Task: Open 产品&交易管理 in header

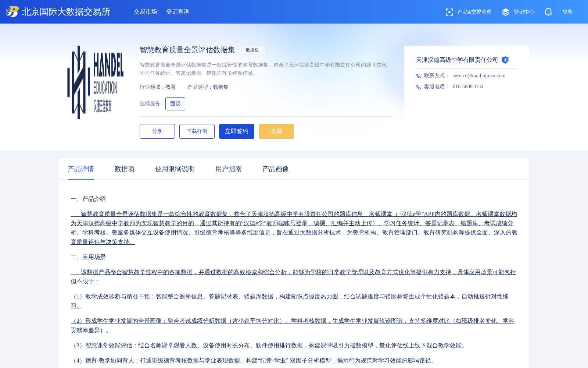Action: pos(474,12)
